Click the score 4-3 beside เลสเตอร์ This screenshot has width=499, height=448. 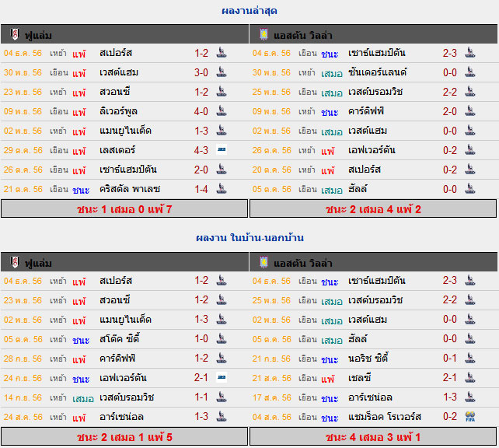pyautogui.click(x=201, y=150)
